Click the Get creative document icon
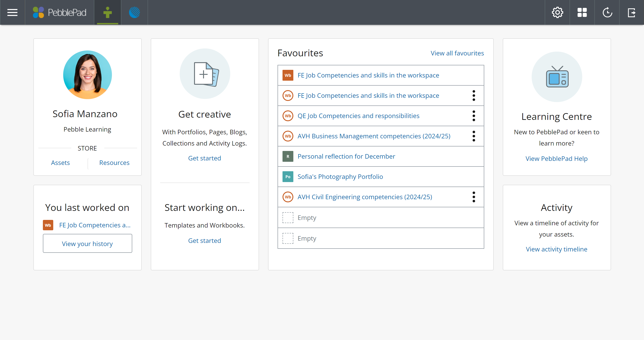 pos(205,74)
